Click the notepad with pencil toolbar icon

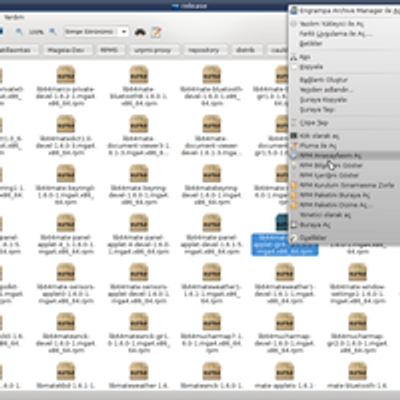click(156, 32)
